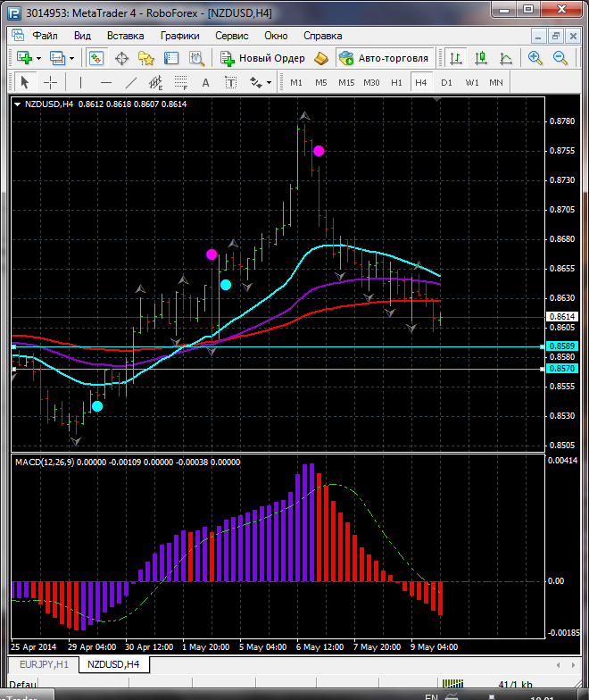The image size is (589, 700).
Task: Toggle Авто-торговля auto trading
Action: [x=384, y=58]
